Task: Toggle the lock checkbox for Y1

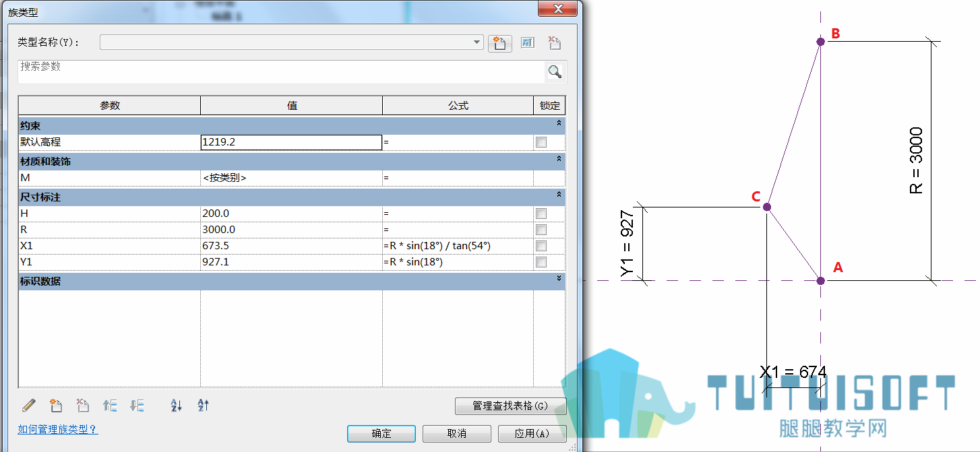Action: click(x=541, y=262)
